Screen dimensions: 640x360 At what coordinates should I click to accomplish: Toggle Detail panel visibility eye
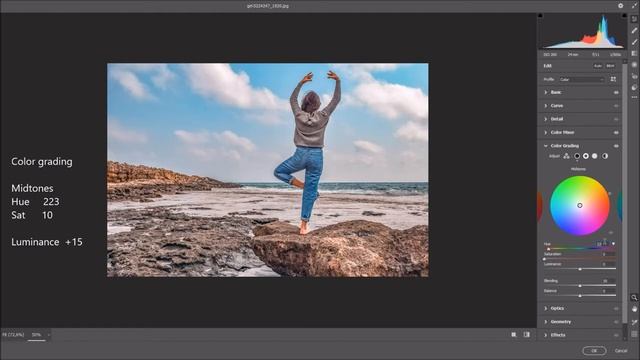pos(616,119)
